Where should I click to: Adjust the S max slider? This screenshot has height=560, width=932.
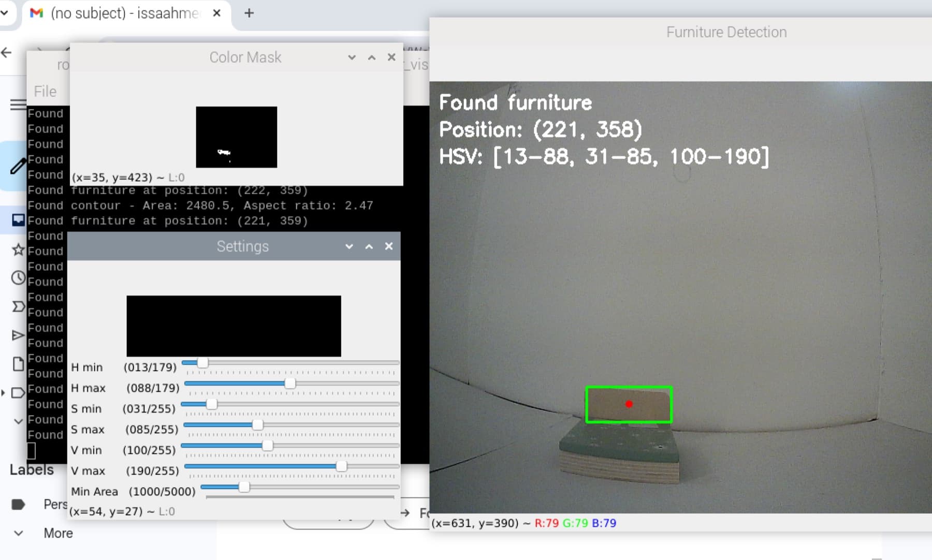257,425
